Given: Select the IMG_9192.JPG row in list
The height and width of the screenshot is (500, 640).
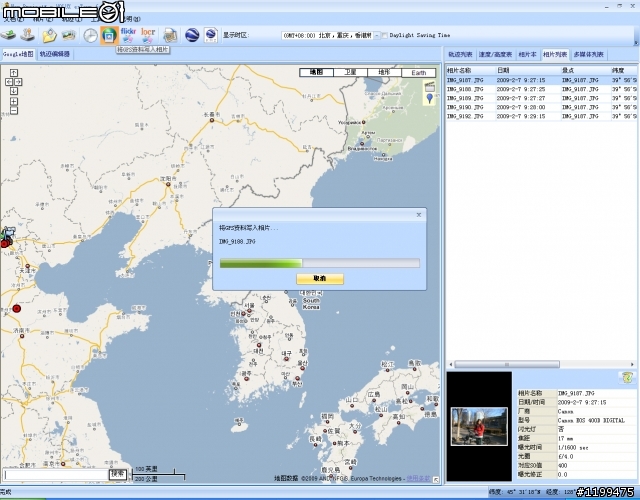Looking at the screenshot, I should pos(541,116).
